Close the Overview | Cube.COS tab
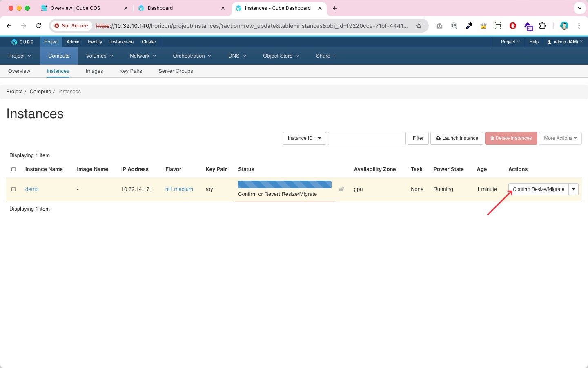 coord(126,8)
